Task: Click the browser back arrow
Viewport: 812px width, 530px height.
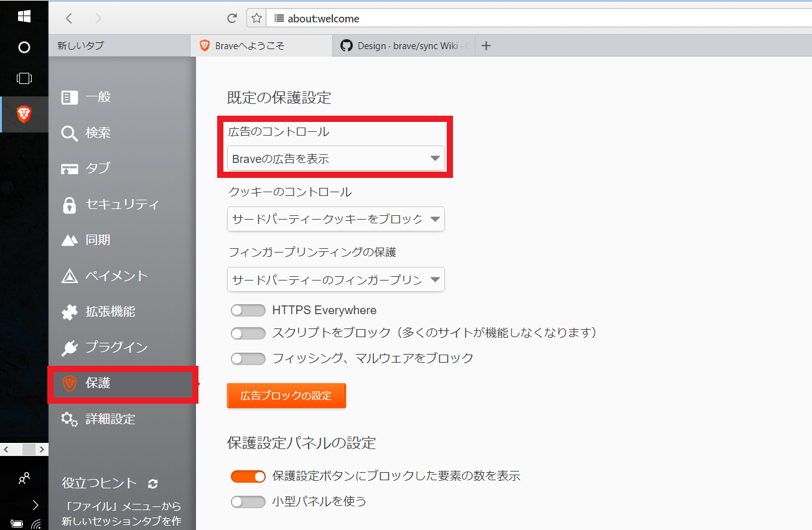Action: tap(69, 19)
